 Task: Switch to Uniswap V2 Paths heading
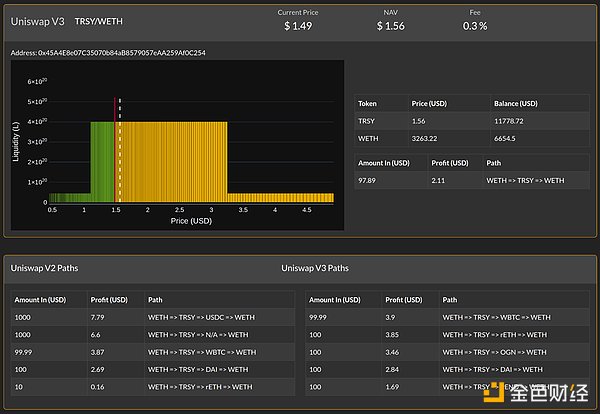point(45,268)
